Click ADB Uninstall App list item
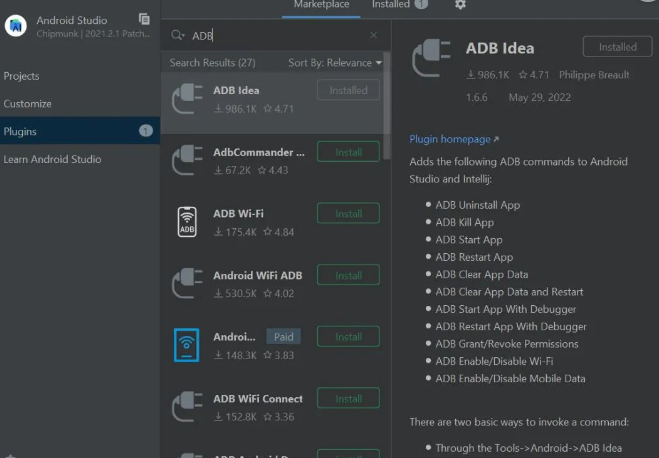This screenshot has height=458, width=659. (477, 205)
